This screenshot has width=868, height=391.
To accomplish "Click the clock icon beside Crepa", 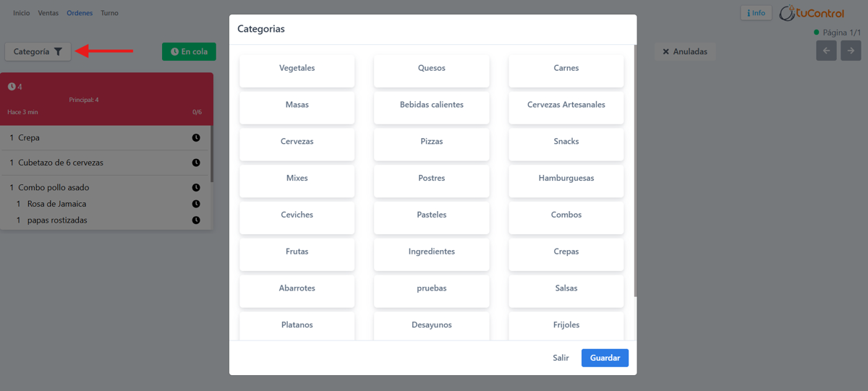I will tap(196, 138).
